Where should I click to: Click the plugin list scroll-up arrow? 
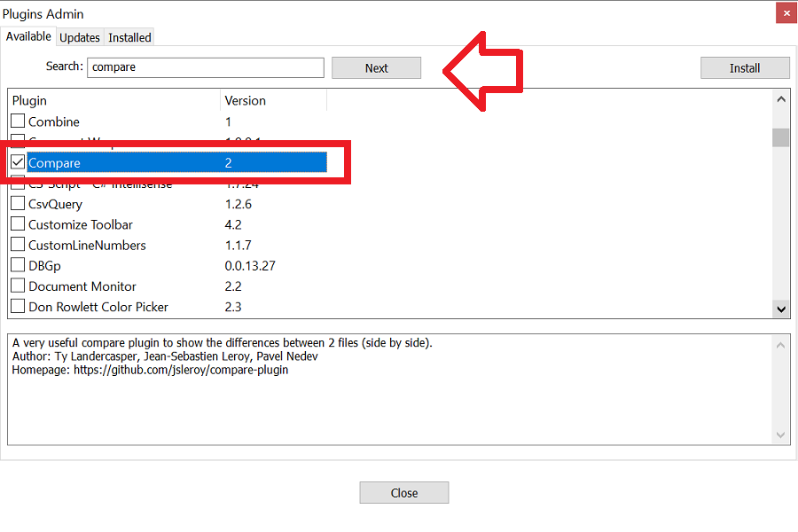click(x=781, y=98)
